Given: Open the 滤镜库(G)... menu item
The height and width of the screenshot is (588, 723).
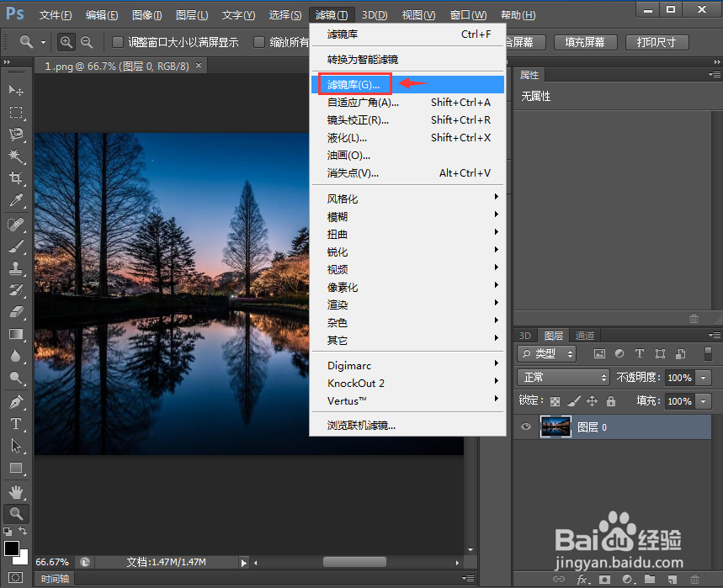Looking at the screenshot, I should (x=407, y=85).
